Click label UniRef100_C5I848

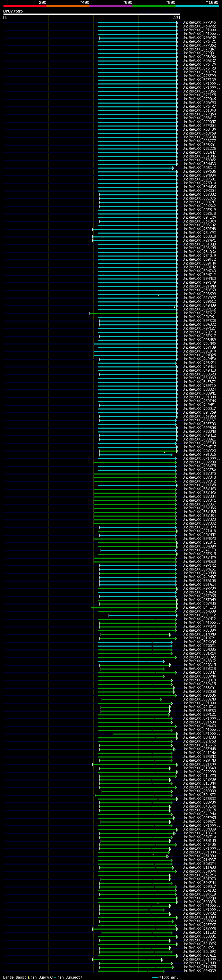(x=199, y=110)
